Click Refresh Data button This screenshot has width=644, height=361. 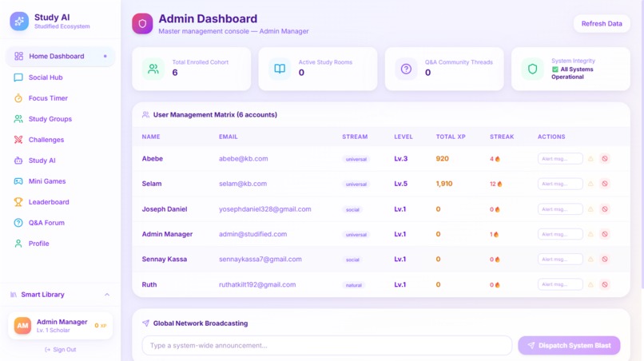(x=602, y=24)
